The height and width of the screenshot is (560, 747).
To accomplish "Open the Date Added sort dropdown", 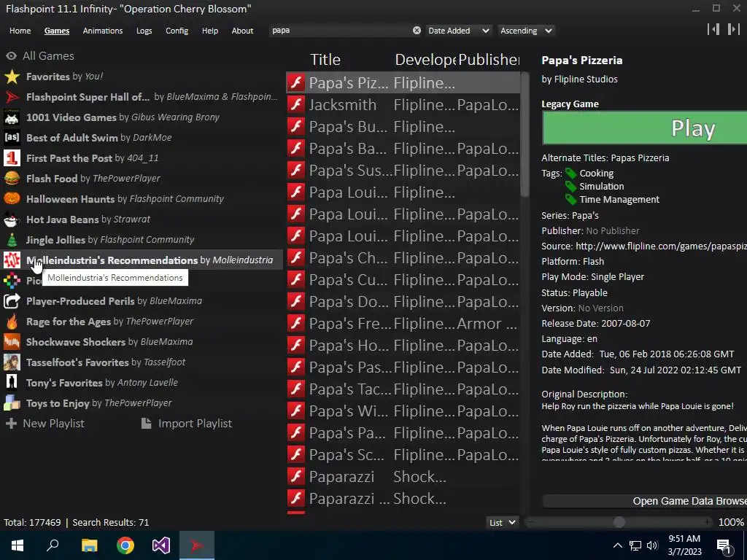I will click(x=458, y=31).
